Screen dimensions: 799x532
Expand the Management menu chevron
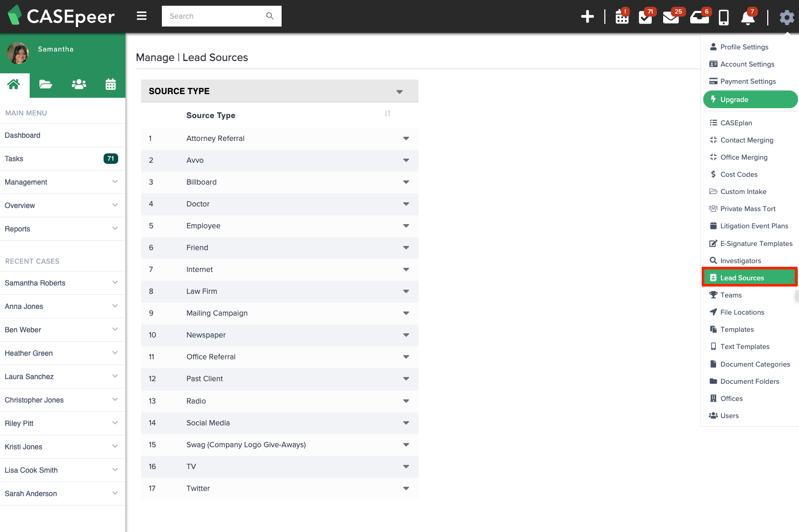click(x=115, y=181)
